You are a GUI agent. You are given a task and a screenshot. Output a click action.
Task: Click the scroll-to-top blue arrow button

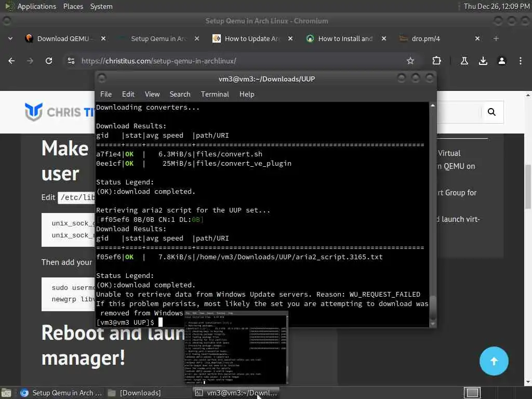(x=494, y=361)
